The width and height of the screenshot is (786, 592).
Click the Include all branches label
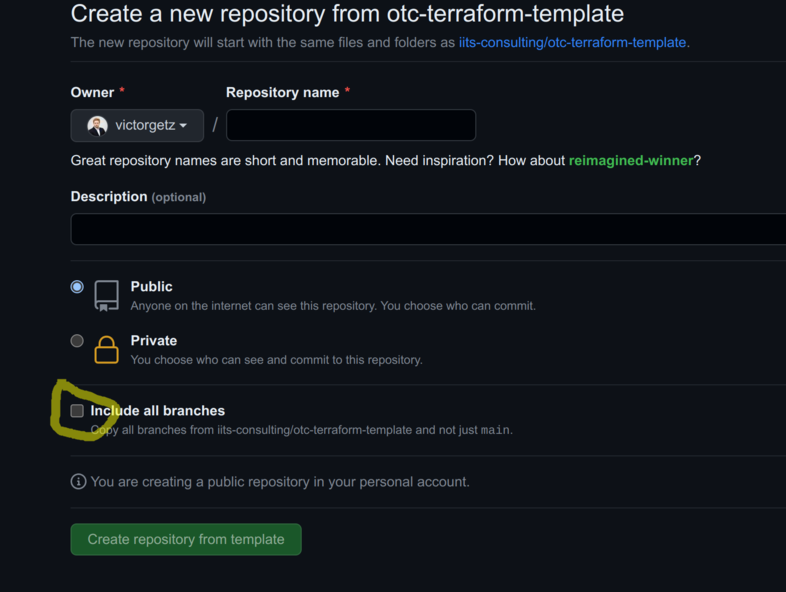(157, 411)
